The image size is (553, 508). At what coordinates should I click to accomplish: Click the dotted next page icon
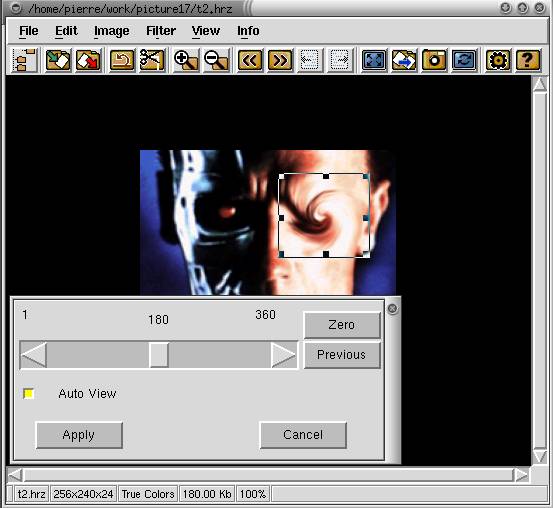[340, 60]
